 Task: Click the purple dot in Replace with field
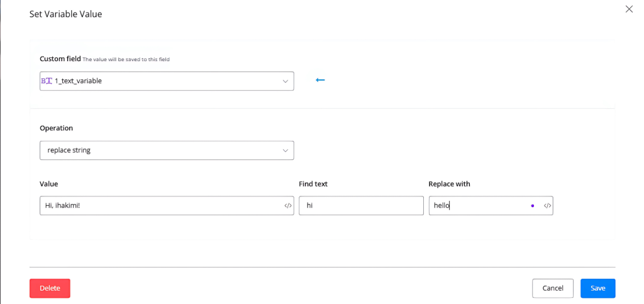pos(533,206)
